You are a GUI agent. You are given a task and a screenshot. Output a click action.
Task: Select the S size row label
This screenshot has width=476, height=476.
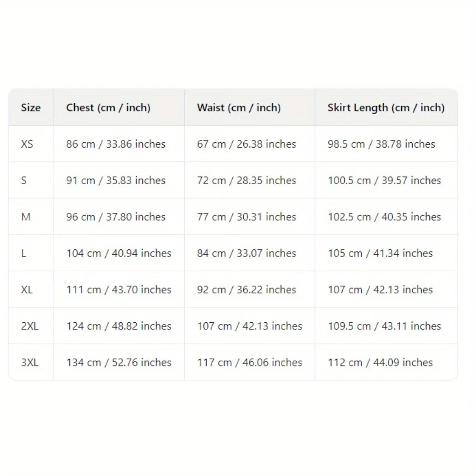pyautogui.click(x=24, y=180)
